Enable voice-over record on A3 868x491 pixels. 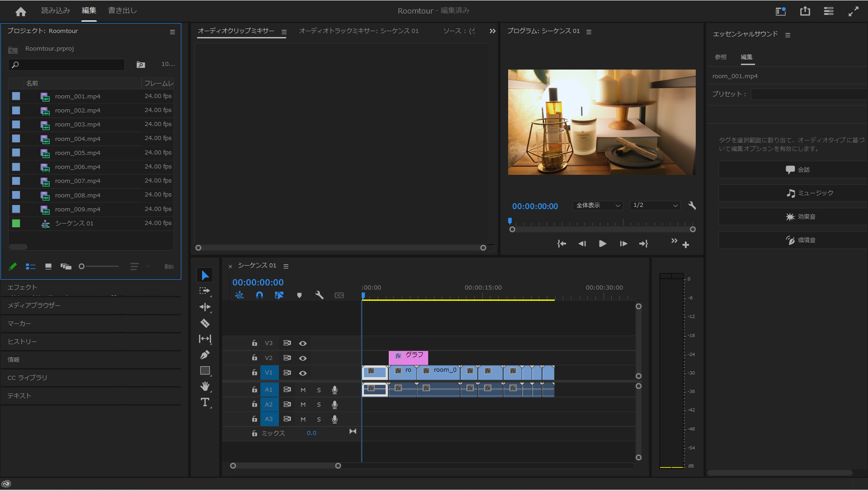click(335, 419)
